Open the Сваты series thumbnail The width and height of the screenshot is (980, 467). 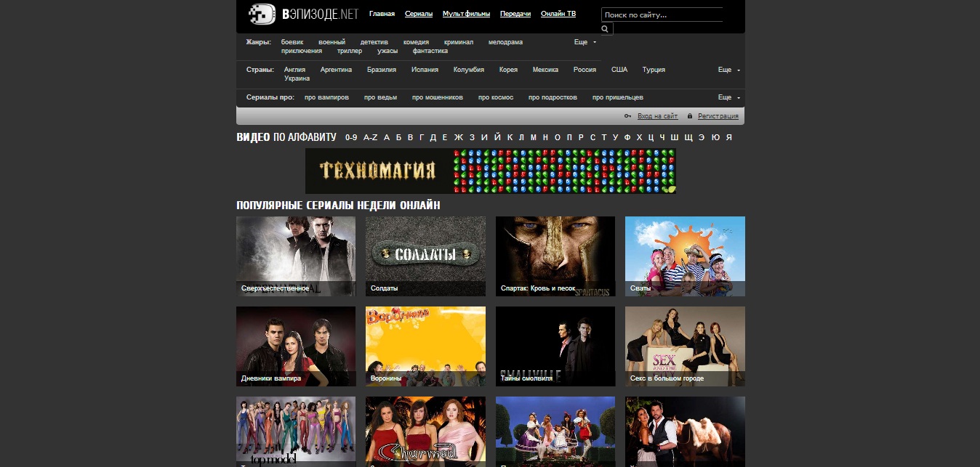click(685, 256)
